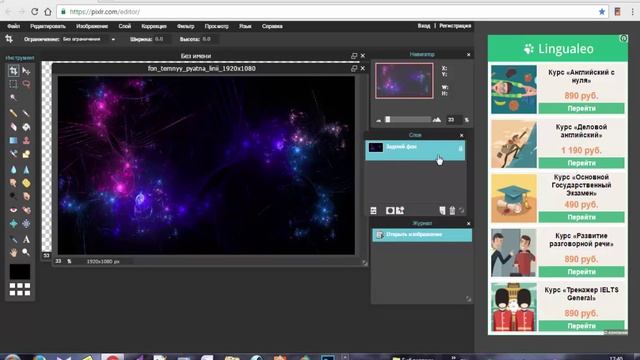Open the Справка menu
The height and width of the screenshot is (360, 640).
coord(272,26)
